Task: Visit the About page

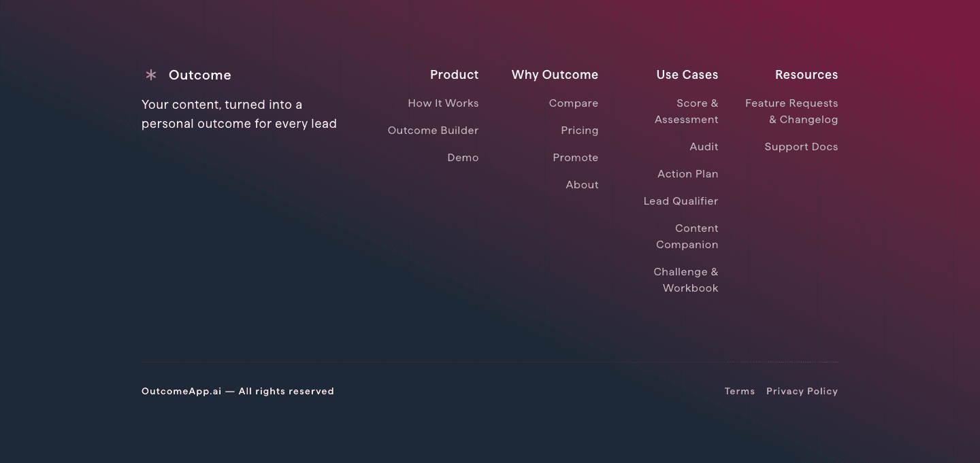Action: pyautogui.click(x=582, y=185)
